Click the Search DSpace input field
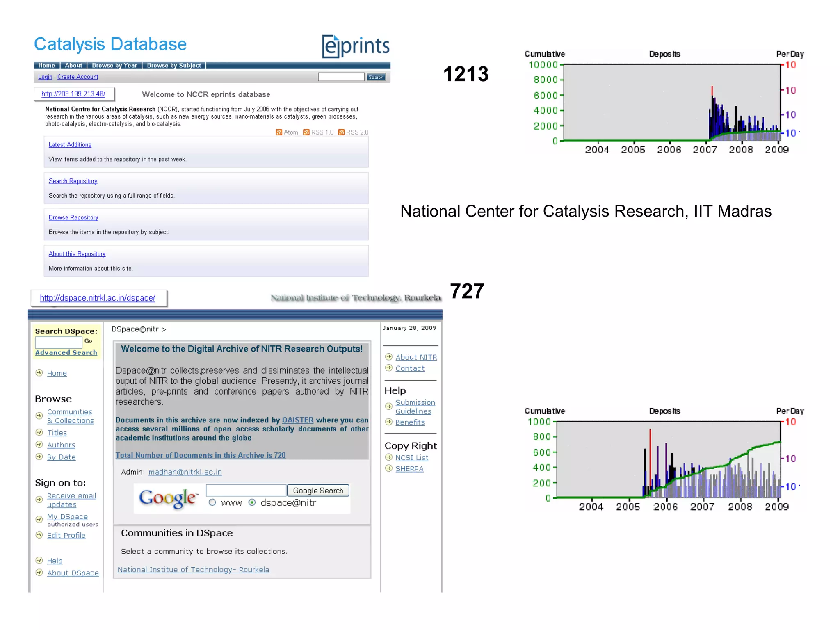 [59, 342]
